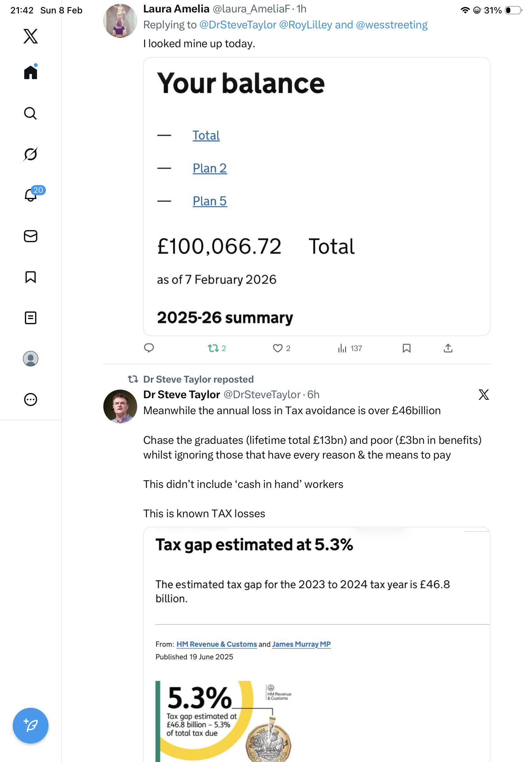Screen dimensions: 532x762
Task: Open the Your balance screenshot image
Action: [x=316, y=196]
